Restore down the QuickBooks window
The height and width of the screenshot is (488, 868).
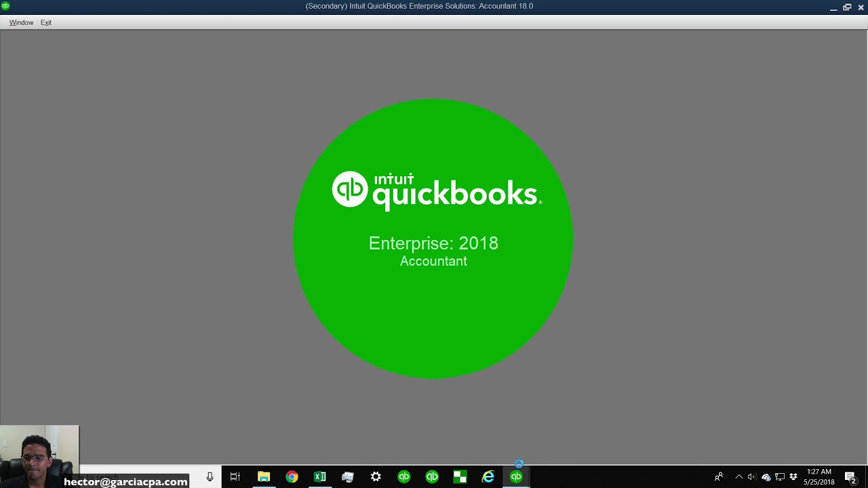coord(847,7)
